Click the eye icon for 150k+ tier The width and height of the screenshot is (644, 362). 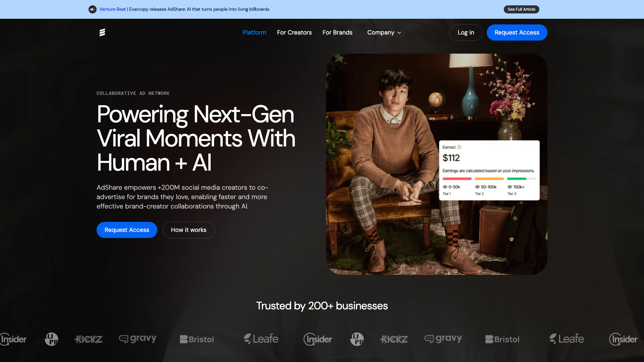click(x=509, y=187)
